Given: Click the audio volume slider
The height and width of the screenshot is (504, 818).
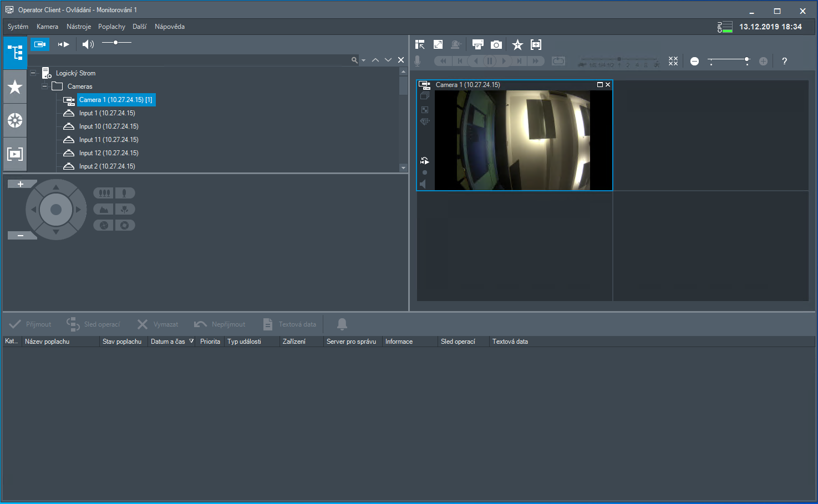Looking at the screenshot, I should [116, 43].
